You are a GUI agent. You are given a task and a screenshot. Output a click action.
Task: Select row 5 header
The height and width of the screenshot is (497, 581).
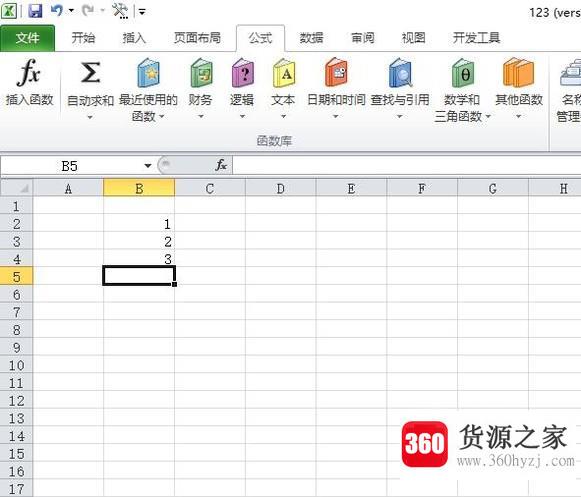click(16, 276)
